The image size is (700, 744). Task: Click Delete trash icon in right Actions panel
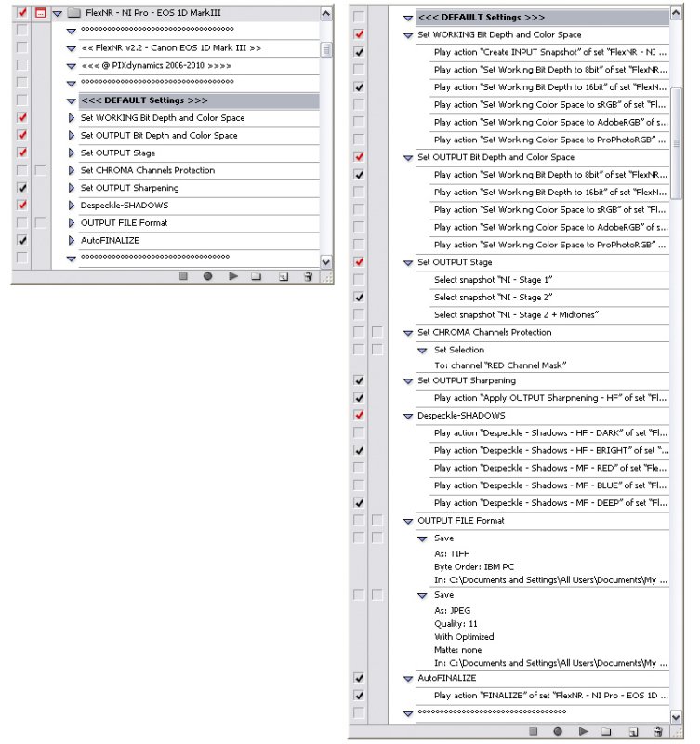(658, 731)
